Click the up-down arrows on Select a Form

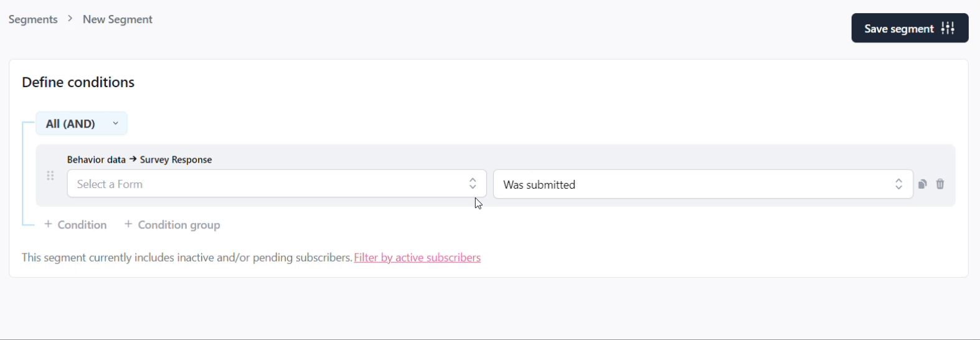coord(473,184)
